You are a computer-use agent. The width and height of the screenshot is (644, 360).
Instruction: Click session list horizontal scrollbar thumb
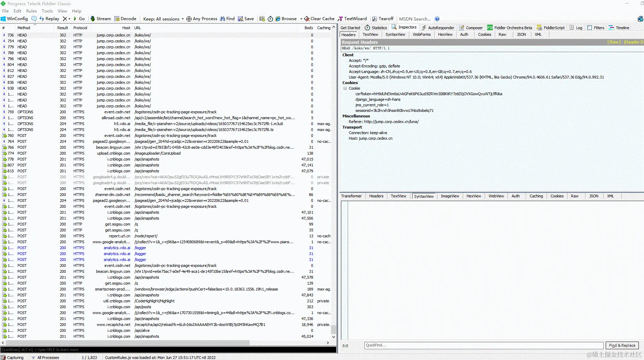tap(127, 343)
